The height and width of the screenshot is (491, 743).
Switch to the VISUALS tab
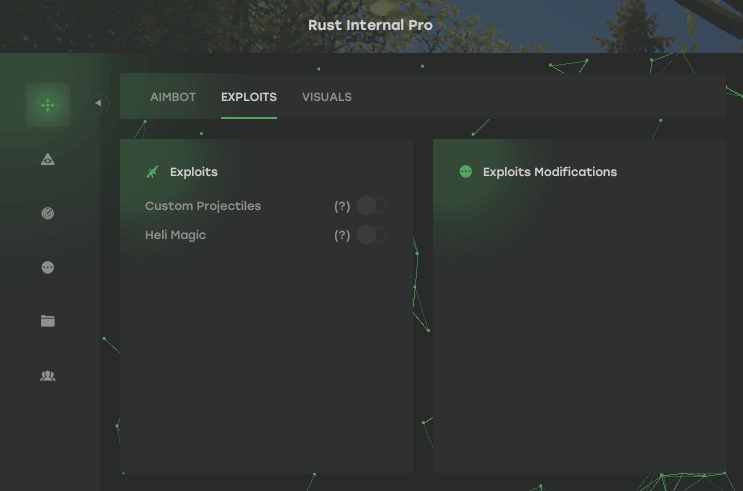(x=327, y=97)
